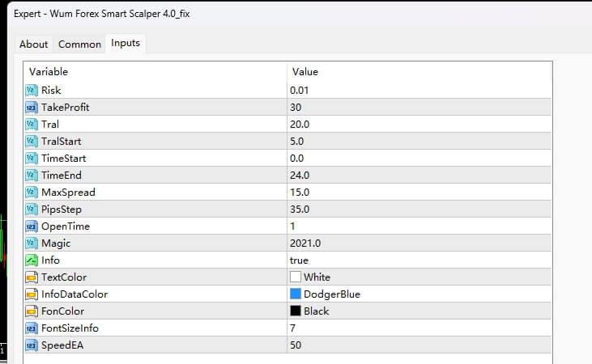Viewport: 592px width, 364px height.
Task: Select the PipsStep value 35.0
Action: tap(300, 209)
